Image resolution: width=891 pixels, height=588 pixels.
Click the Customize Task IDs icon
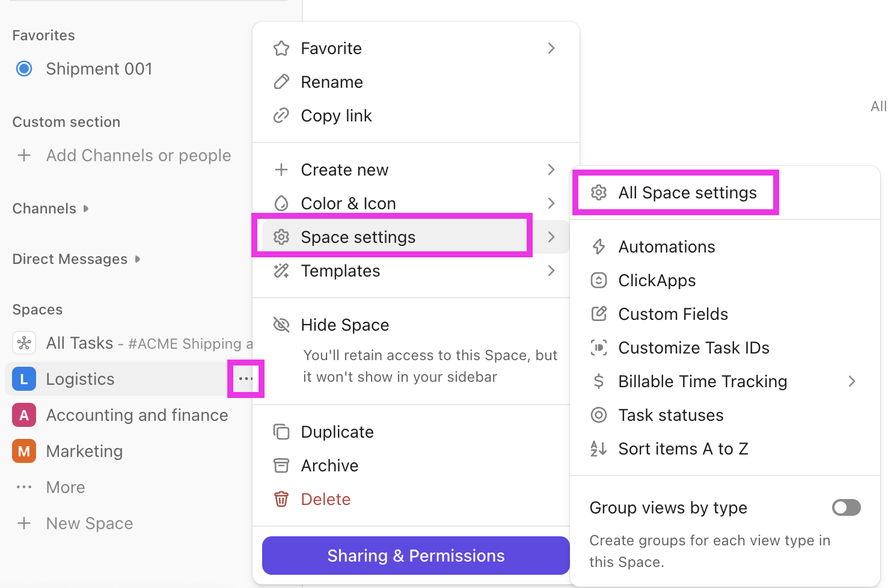coord(599,348)
